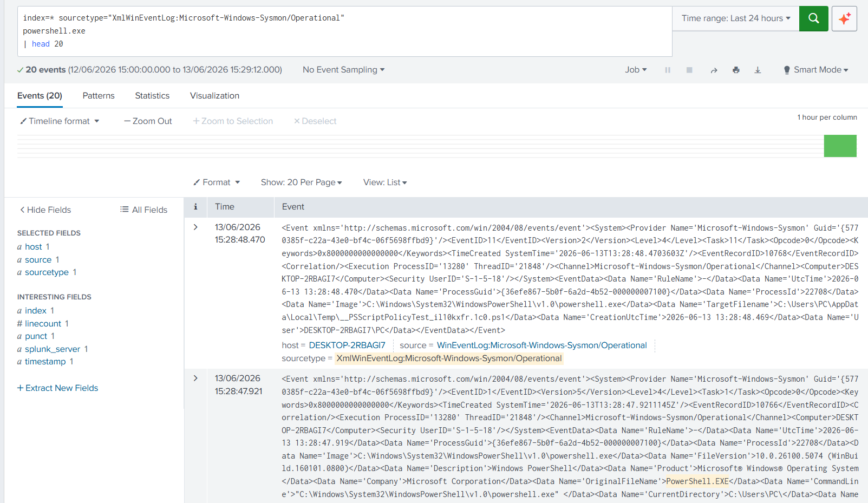
Task: Open the AI assistant sparkle button
Action: coord(844,18)
